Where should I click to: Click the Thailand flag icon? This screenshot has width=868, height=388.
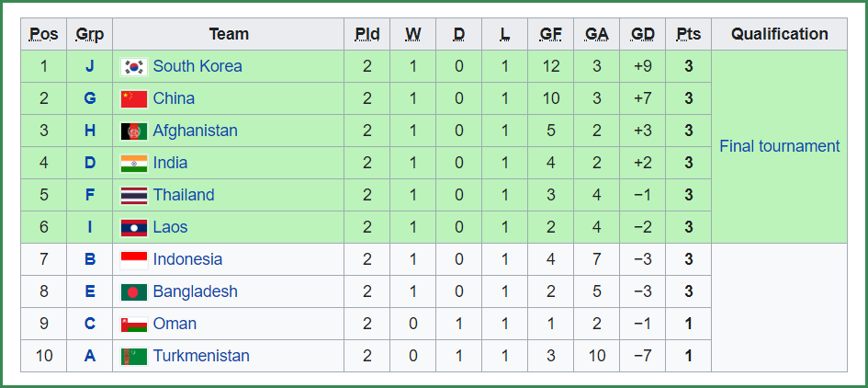coord(134,195)
